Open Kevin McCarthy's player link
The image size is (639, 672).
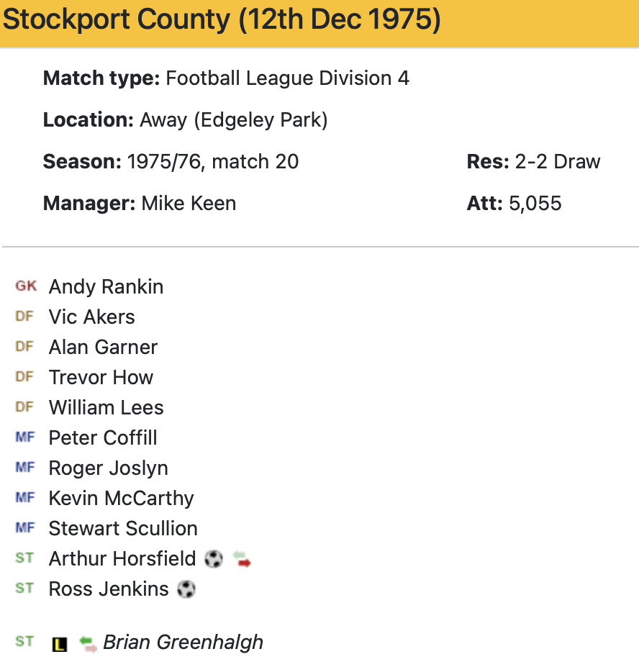(121, 499)
